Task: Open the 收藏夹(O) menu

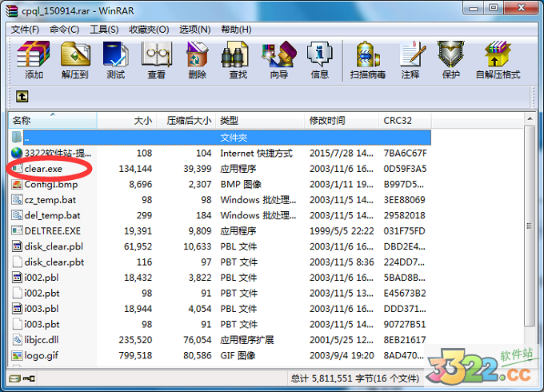Action: tap(149, 30)
